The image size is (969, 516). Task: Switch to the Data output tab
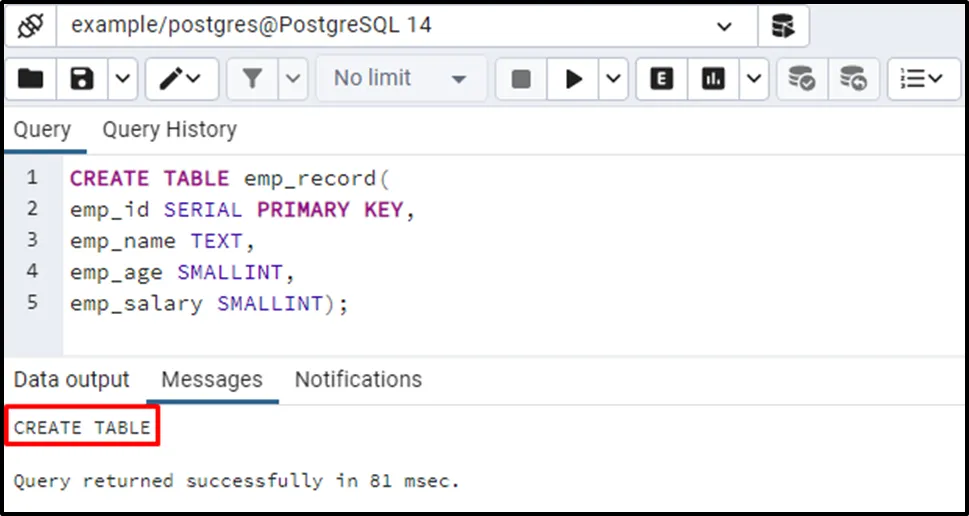[x=72, y=379]
